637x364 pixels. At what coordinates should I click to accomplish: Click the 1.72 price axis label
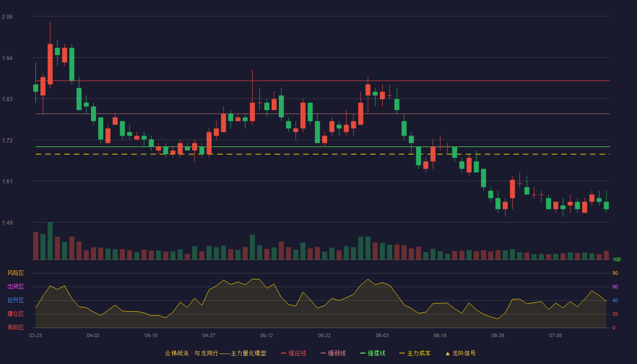[7, 141]
